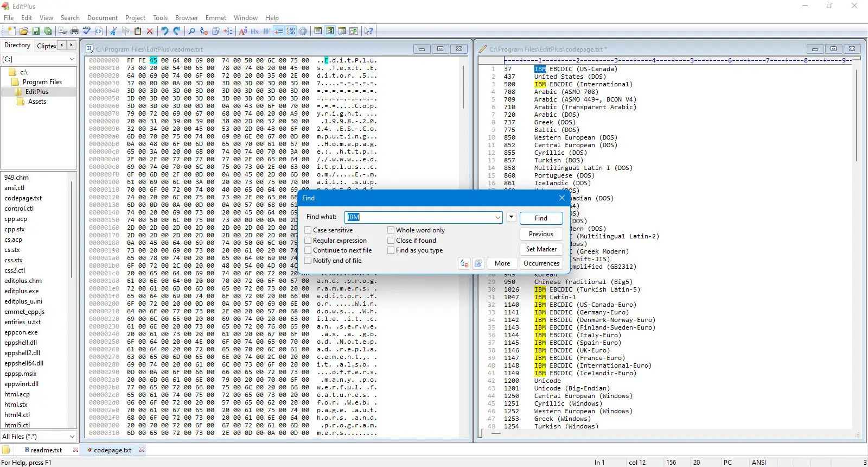Click the Font toolbar icon
This screenshot has height=467, width=868.
coord(243,31)
